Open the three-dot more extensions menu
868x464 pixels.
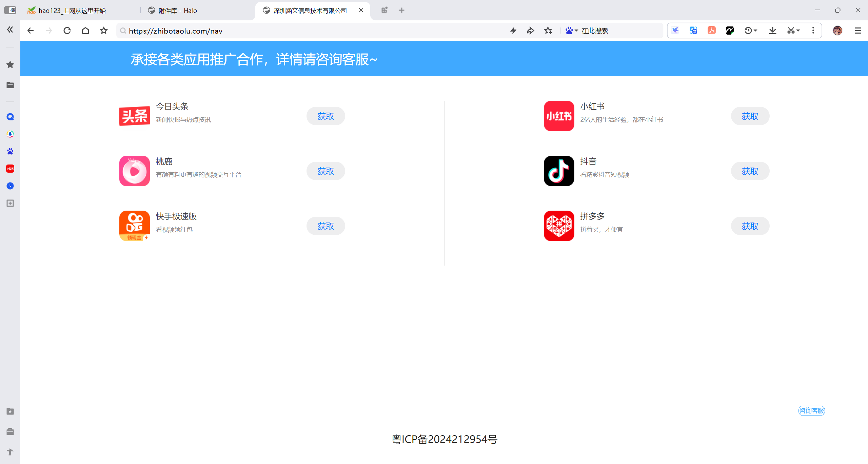pos(813,31)
